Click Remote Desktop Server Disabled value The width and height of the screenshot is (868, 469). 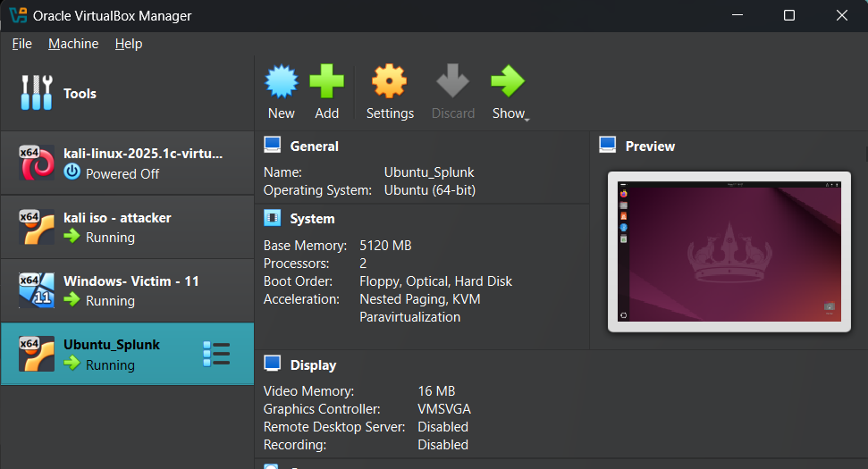click(442, 427)
